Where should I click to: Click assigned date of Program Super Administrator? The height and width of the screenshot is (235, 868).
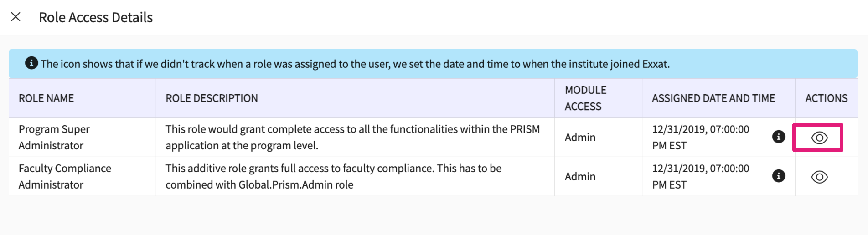click(700, 138)
